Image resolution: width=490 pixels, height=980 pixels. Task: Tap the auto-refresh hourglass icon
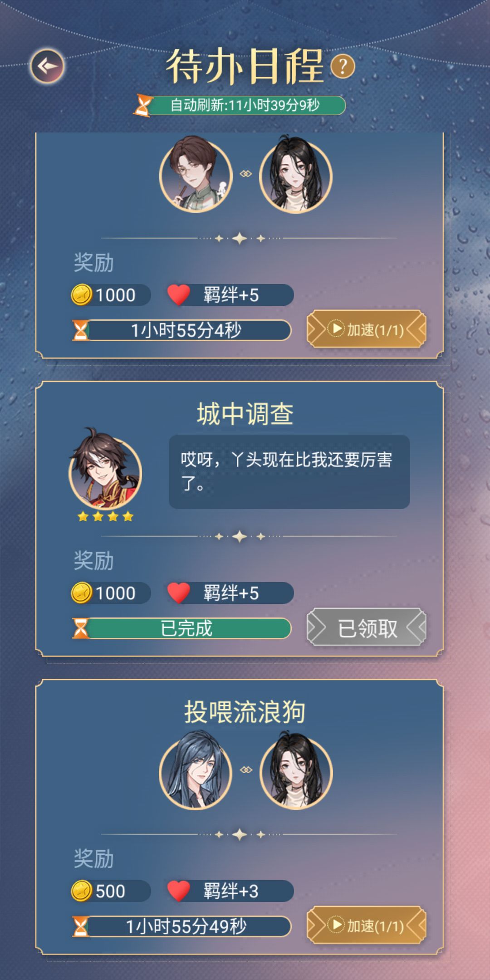pyautogui.click(x=142, y=105)
